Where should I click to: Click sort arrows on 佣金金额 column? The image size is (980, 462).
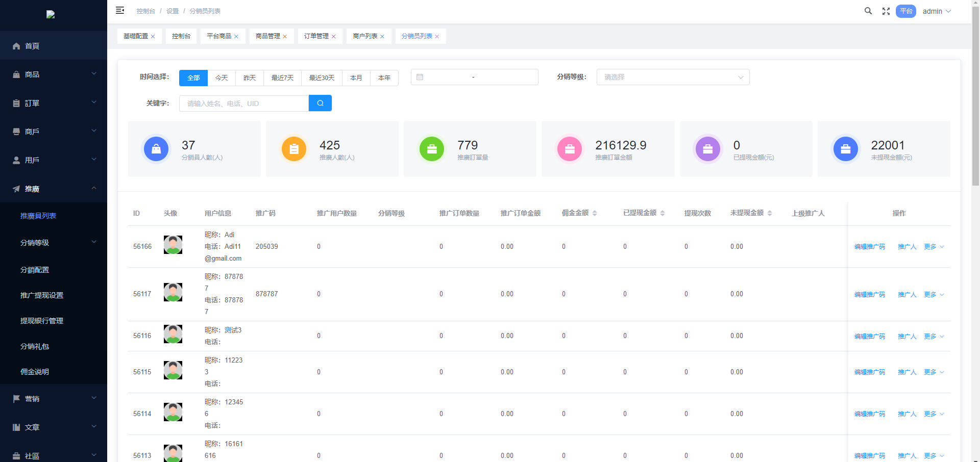(595, 213)
